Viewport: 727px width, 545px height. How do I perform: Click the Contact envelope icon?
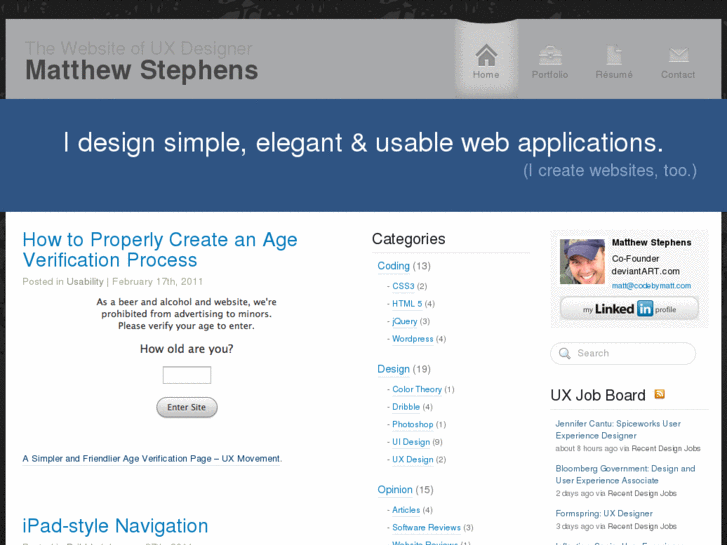point(678,55)
